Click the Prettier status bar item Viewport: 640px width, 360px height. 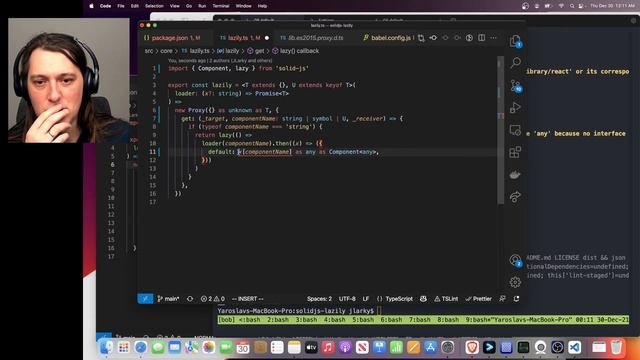coord(478,299)
